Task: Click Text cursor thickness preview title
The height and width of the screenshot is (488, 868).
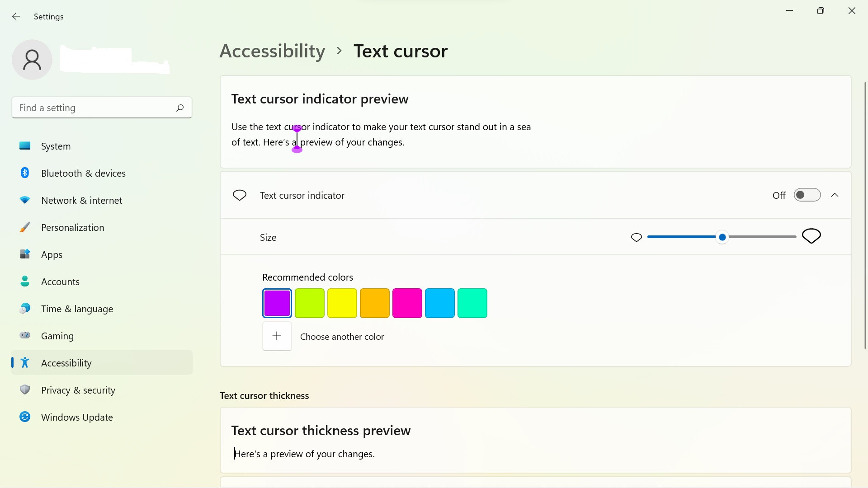Action: [321, 431]
